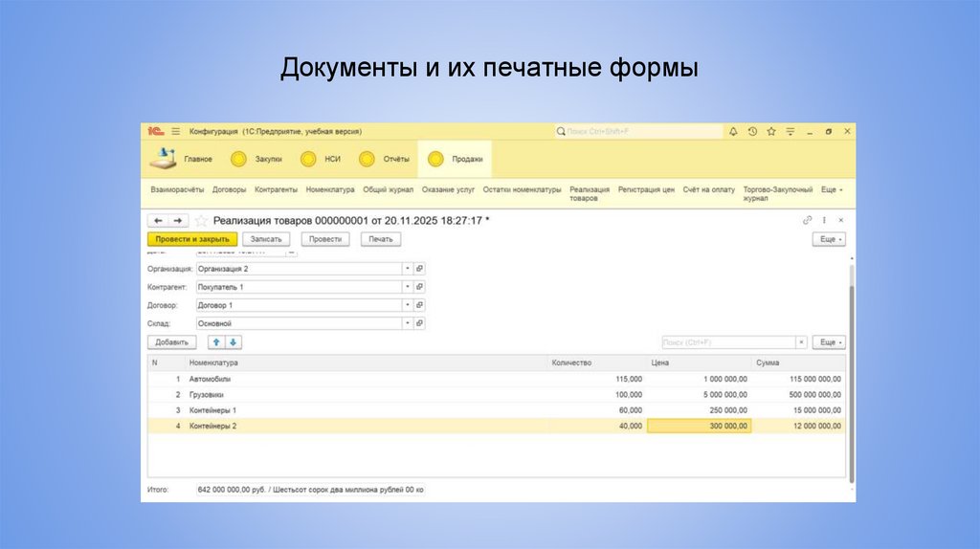Image resolution: width=980 pixels, height=549 pixels.
Task: Copy link to the document
Action: tap(807, 220)
